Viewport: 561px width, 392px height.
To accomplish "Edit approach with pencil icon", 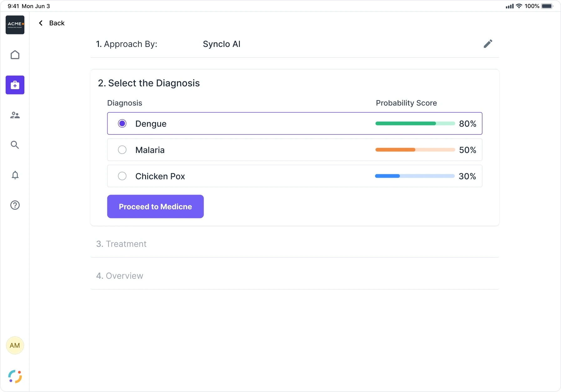I will coord(488,44).
